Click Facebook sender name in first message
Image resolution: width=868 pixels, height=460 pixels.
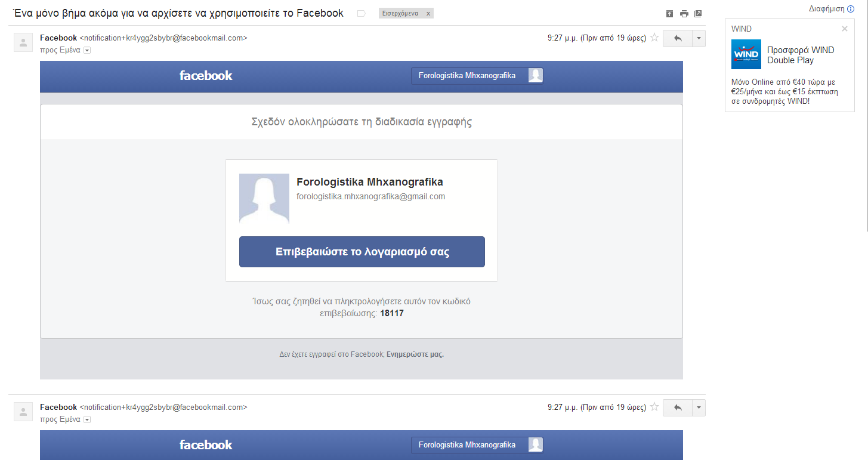pos(58,38)
